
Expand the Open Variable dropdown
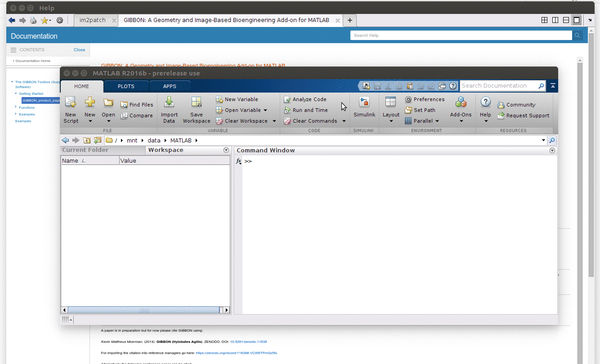pyautogui.click(x=265, y=110)
